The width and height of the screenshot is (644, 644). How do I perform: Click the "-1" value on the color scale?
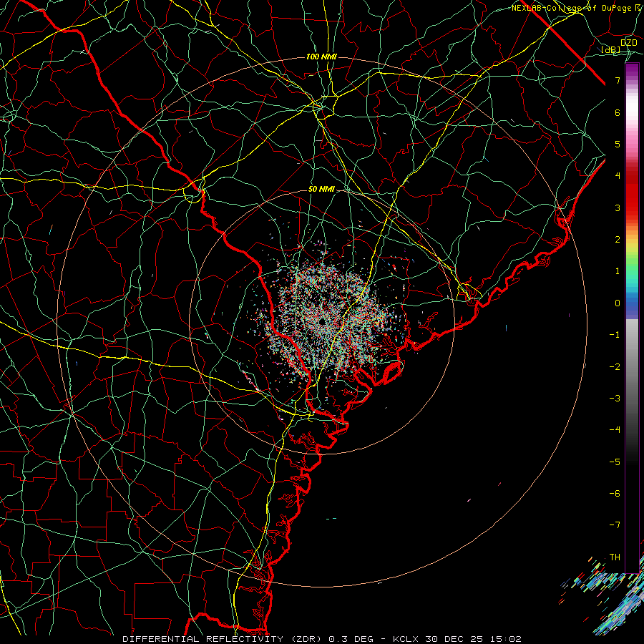tap(615, 335)
